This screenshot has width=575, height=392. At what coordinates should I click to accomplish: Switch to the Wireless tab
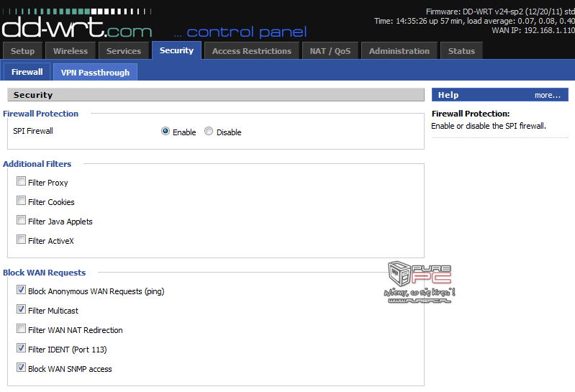[71, 51]
